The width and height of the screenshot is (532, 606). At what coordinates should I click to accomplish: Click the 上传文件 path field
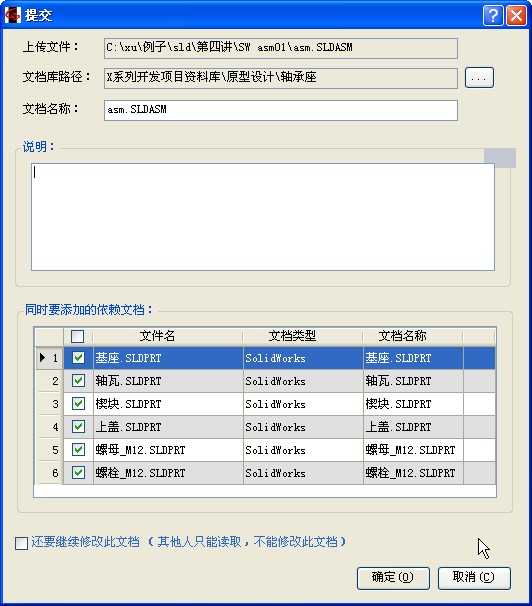pos(281,48)
